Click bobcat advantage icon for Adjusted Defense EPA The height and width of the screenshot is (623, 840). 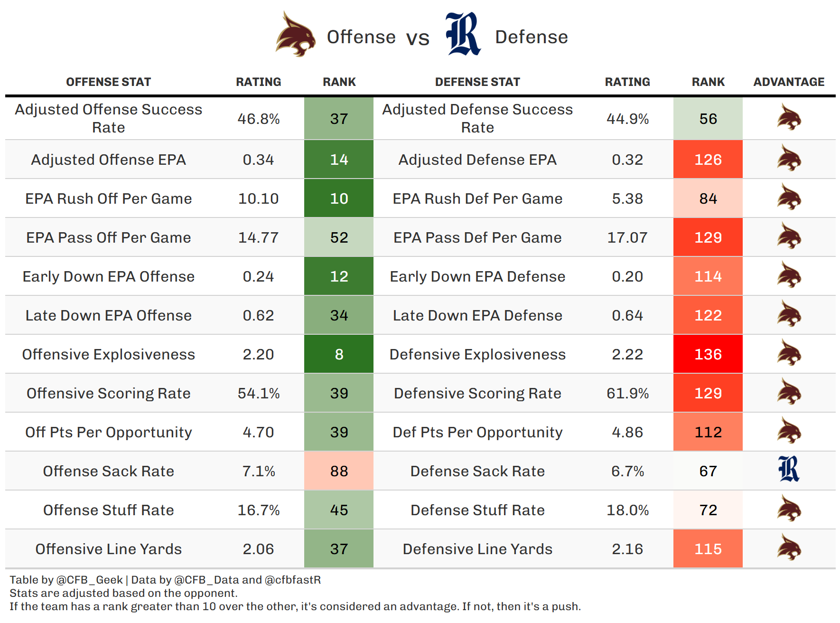click(789, 159)
